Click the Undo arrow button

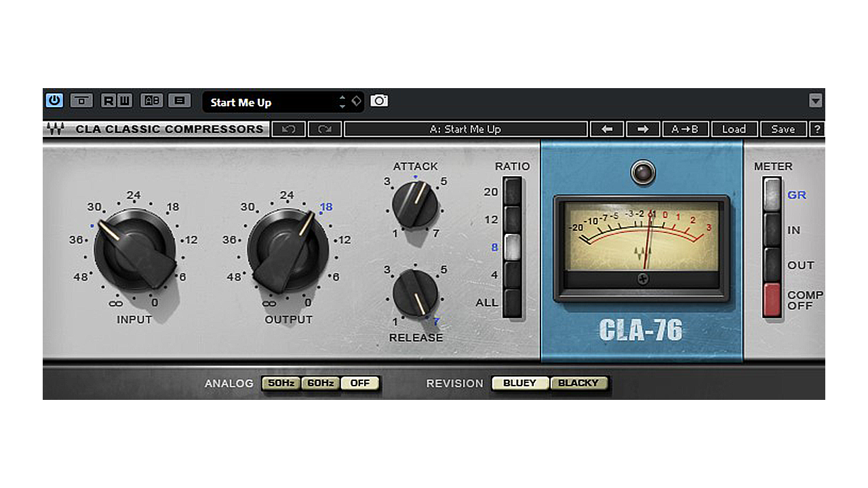(289, 129)
